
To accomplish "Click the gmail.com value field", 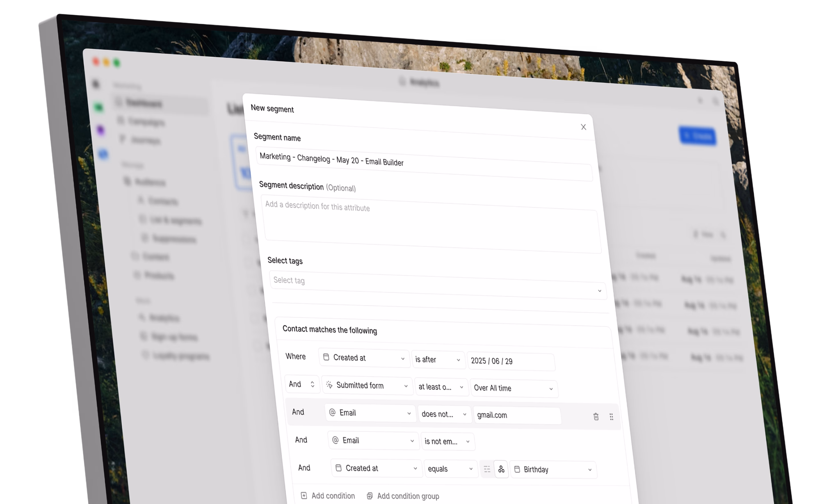I will tap(516, 415).
